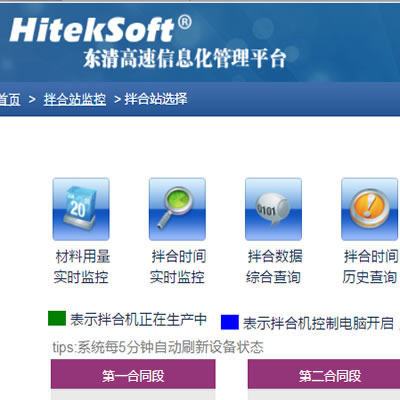Open the 拌合站监控 breadcrumb link

75,99
